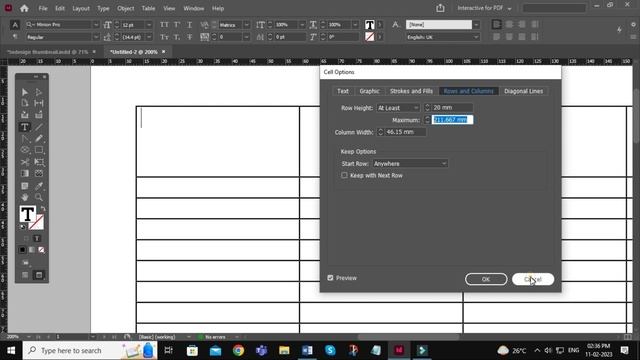Select the Free Transform tool

point(39,162)
